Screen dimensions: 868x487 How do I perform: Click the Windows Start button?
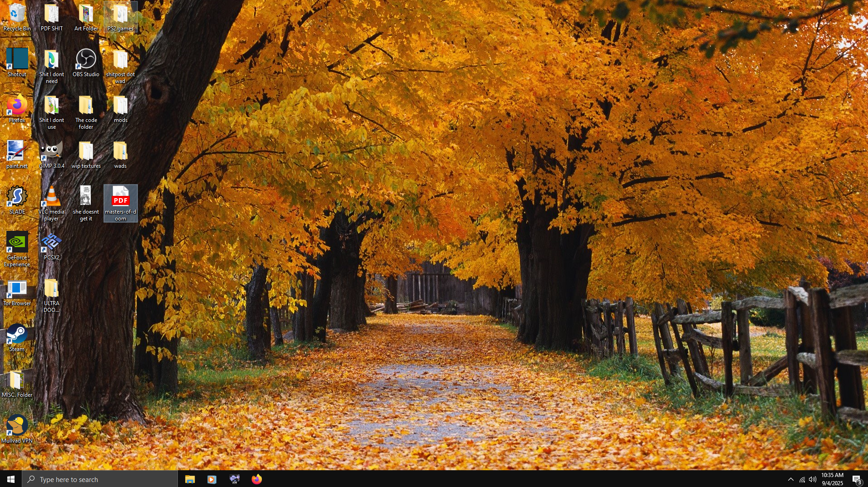pos(11,479)
